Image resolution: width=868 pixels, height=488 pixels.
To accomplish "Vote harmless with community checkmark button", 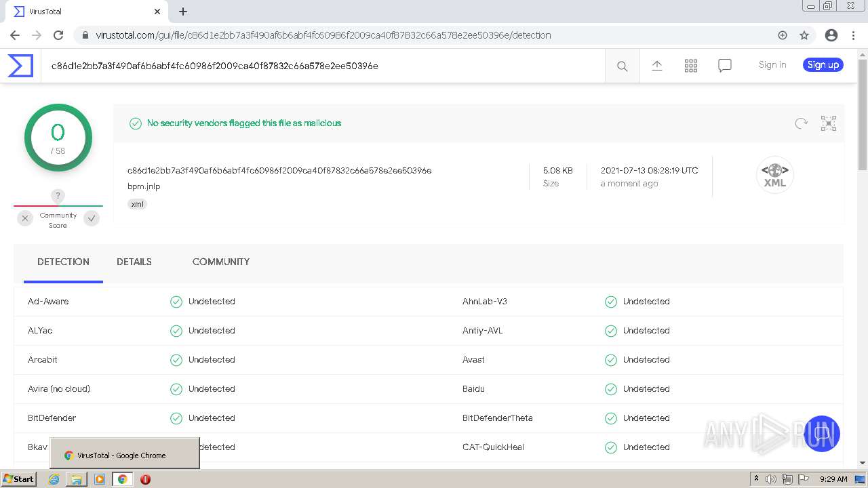I will click(x=92, y=218).
